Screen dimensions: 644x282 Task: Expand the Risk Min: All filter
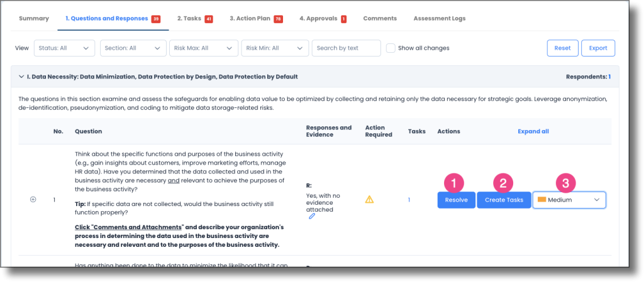pos(275,48)
